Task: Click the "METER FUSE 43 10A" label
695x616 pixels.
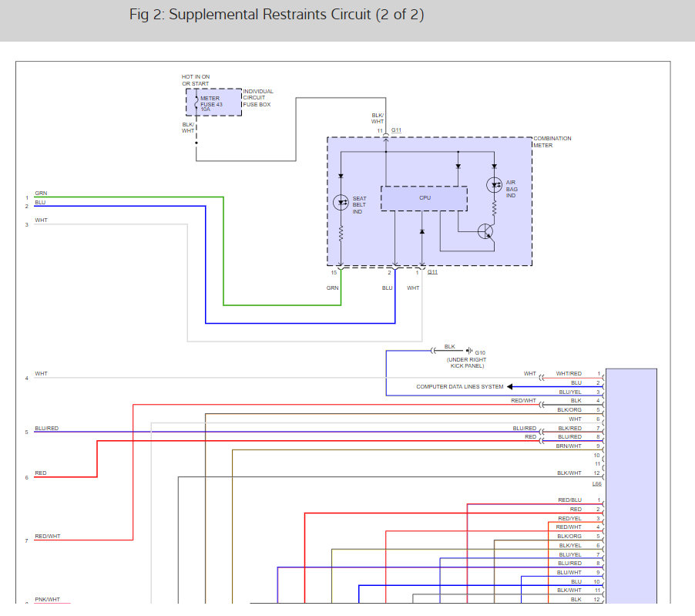Action: coord(211,104)
